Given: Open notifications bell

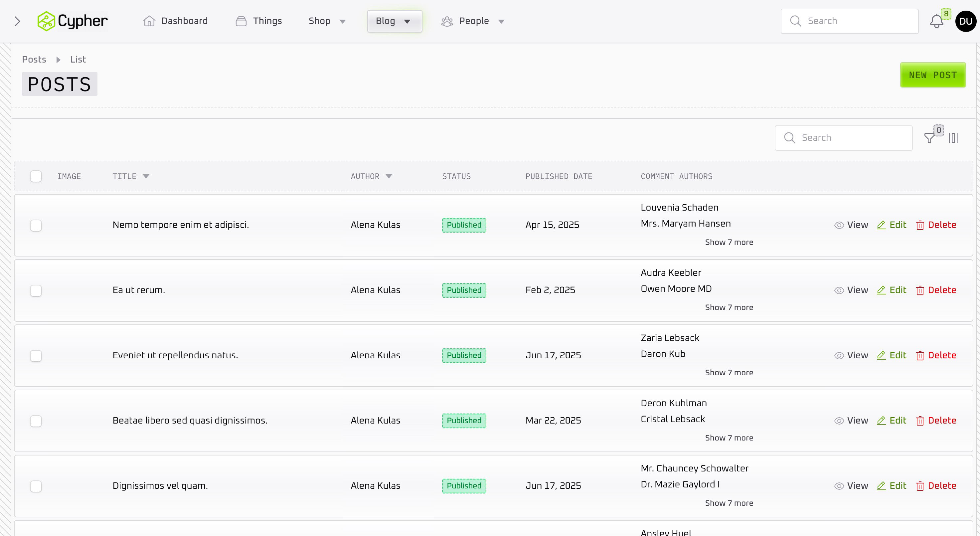Looking at the screenshot, I should [x=937, y=21].
